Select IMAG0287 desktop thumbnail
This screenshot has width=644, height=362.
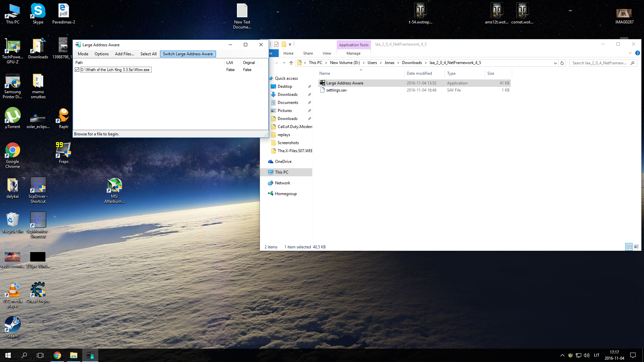pos(624,16)
